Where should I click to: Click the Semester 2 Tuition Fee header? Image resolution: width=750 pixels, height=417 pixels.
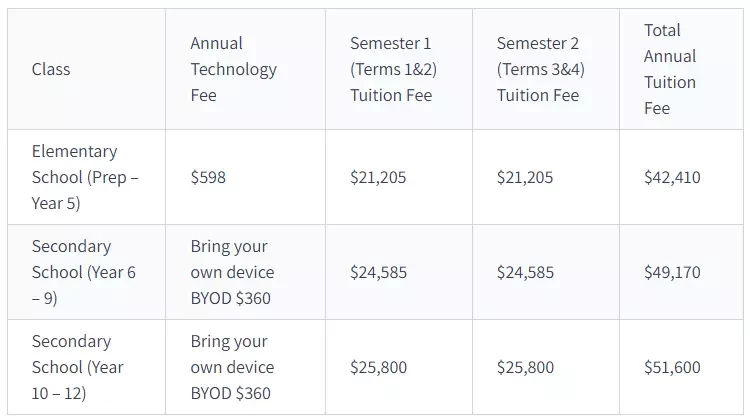(x=546, y=69)
